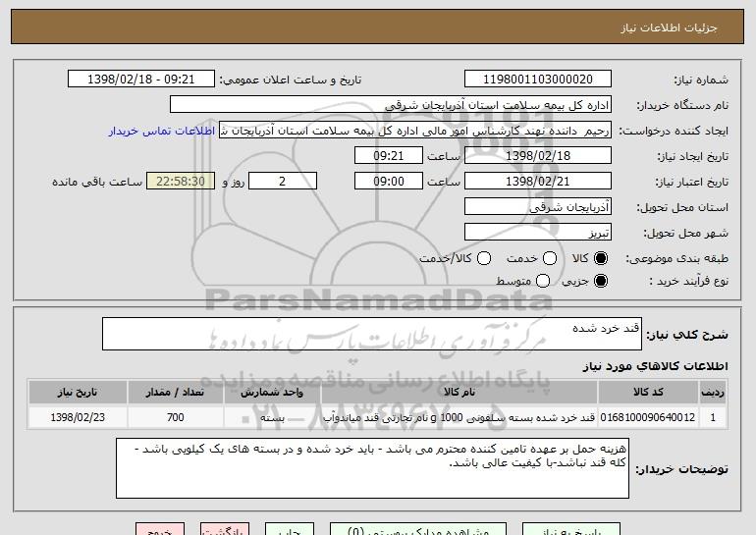Click the نام دستگاه خریدار field
This screenshot has width=756, height=535.
pos(391,105)
